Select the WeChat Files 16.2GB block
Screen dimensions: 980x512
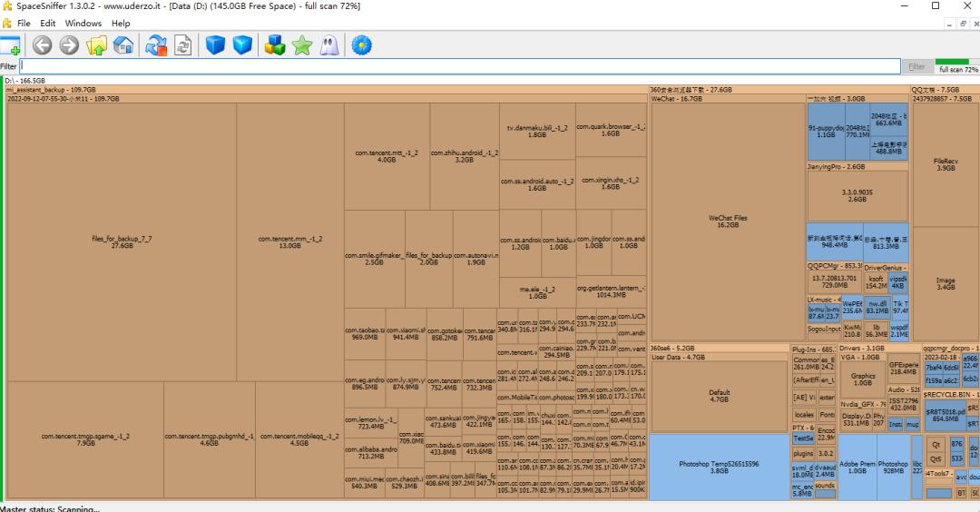[728, 221]
